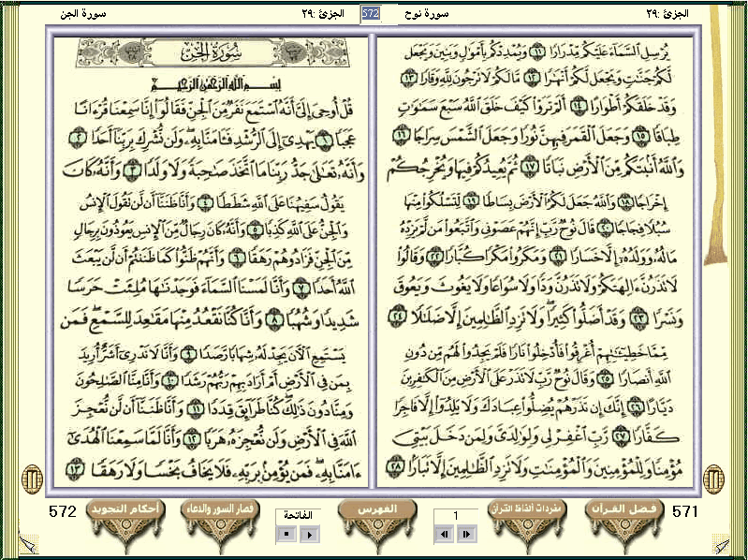Select verse marker ١٢ on the Surah Nuh page
Viewport: 748px width, 560px height.
pos(532,78)
